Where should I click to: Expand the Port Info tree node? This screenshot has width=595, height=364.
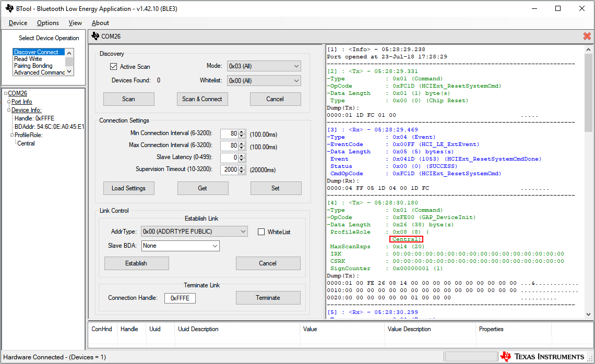pos(9,102)
